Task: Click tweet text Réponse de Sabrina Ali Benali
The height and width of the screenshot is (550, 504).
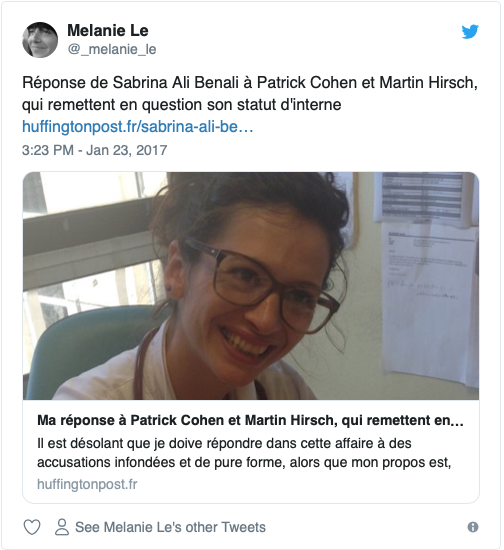Action: click(x=250, y=83)
